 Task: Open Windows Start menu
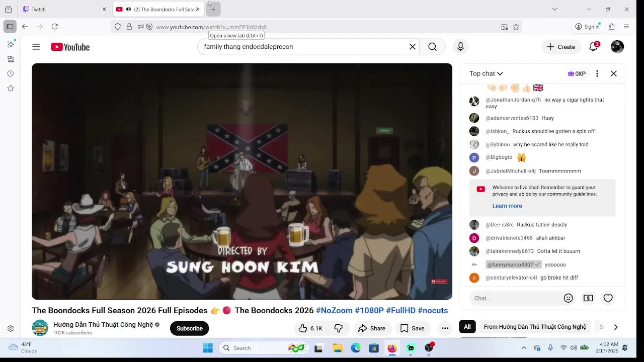coord(208,348)
